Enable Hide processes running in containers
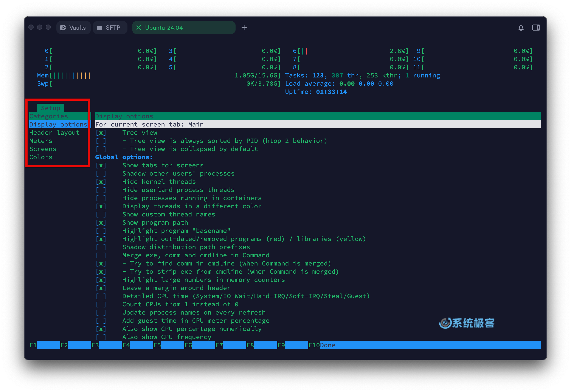 pyautogui.click(x=101, y=198)
